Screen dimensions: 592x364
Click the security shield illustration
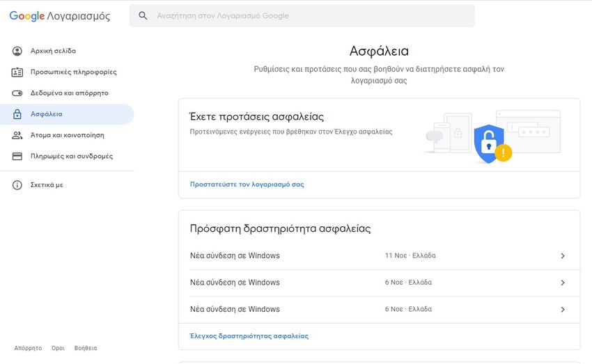point(489,143)
